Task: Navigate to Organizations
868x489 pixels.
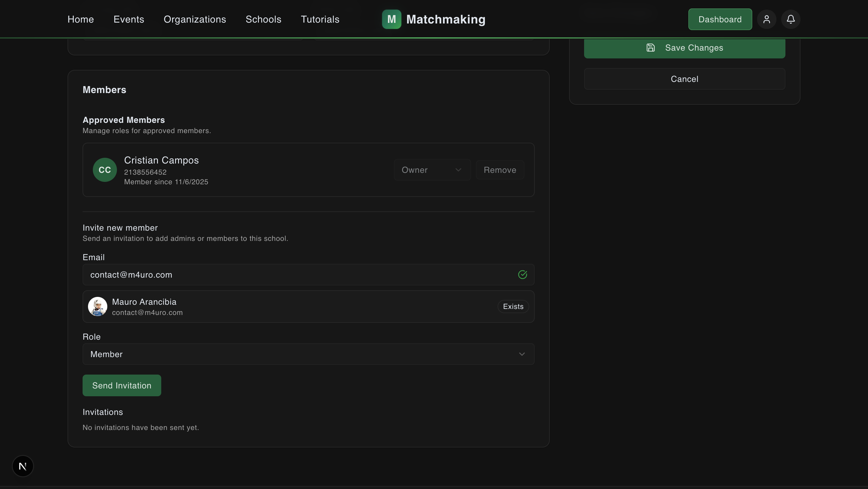Action: (x=195, y=19)
